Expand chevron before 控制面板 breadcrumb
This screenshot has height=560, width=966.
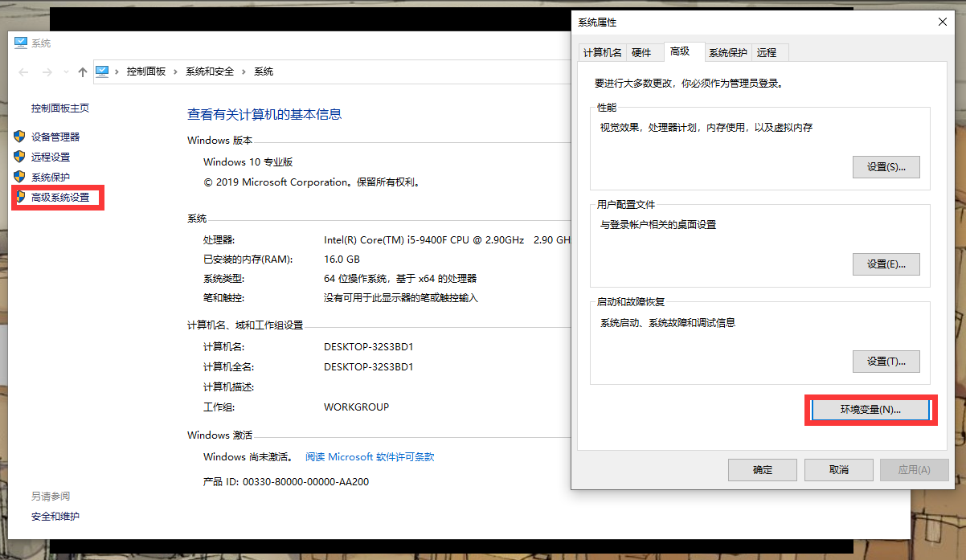click(117, 72)
